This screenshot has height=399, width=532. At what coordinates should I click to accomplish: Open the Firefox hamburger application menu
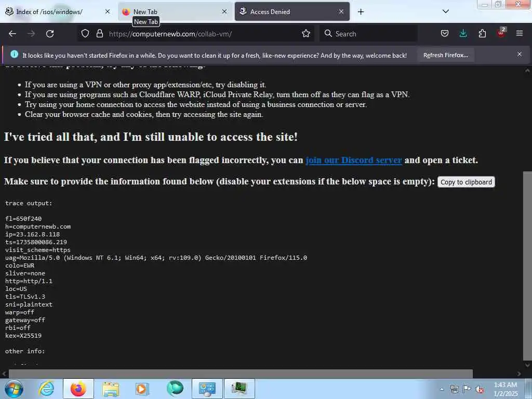[520, 34]
